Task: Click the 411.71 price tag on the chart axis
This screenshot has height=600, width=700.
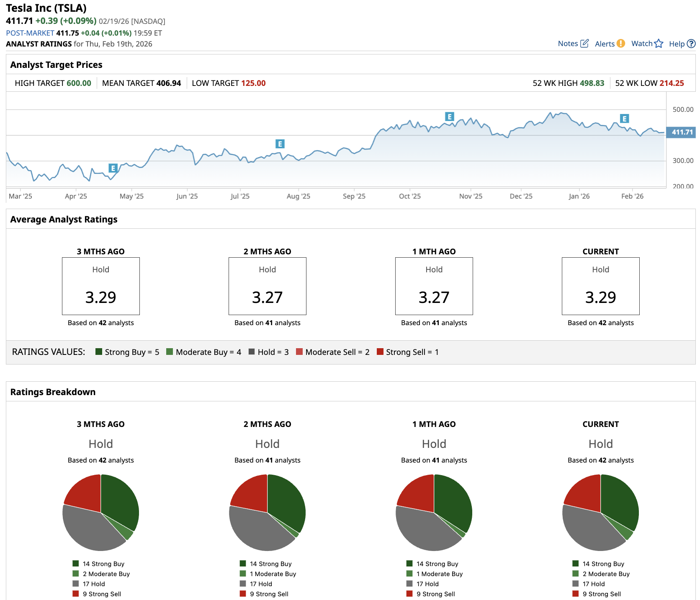Action: coord(681,132)
